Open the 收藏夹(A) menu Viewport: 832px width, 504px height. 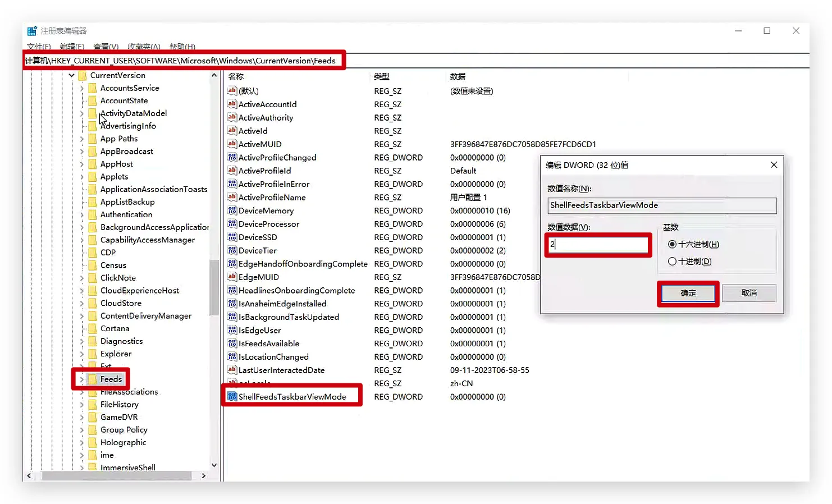click(x=144, y=47)
